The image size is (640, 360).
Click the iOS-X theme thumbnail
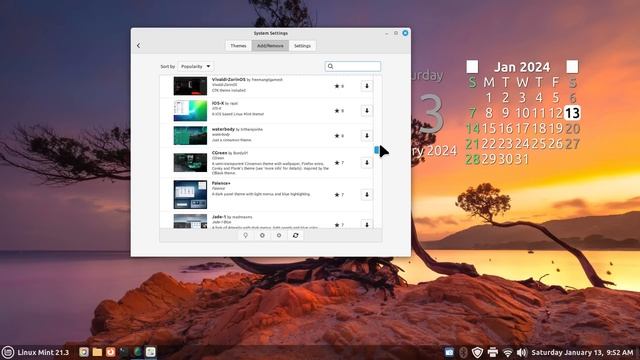pos(190,111)
